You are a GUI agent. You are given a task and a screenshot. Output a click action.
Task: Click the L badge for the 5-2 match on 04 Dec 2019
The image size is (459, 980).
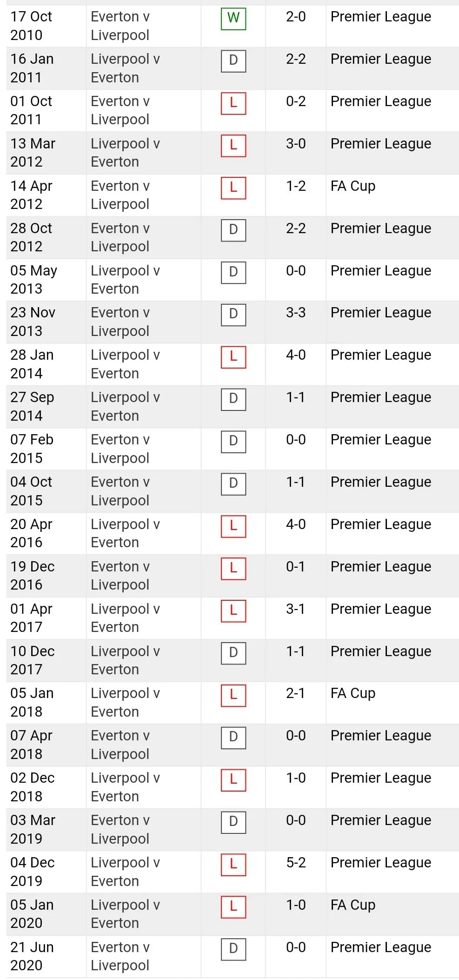coord(233,864)
